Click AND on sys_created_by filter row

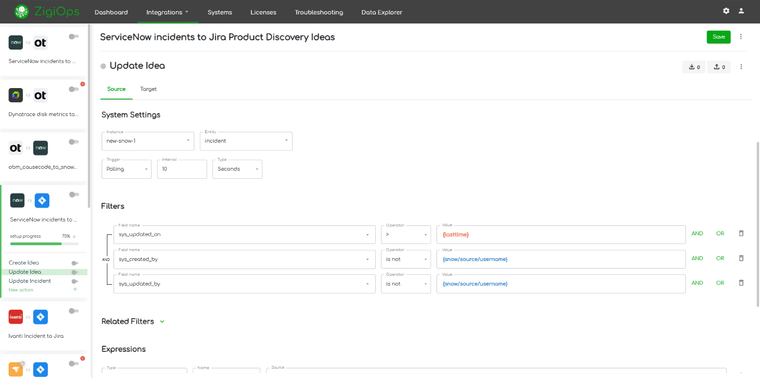[697, 258]
